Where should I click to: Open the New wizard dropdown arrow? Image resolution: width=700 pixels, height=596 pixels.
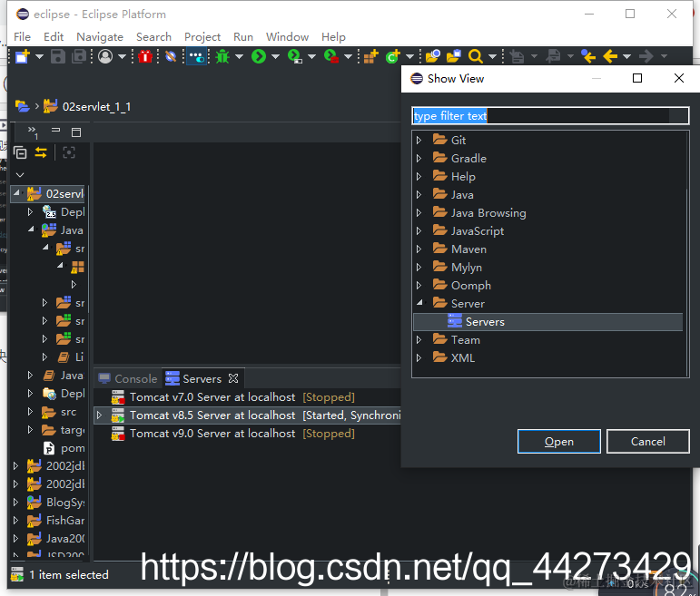[x=39, y=56]
